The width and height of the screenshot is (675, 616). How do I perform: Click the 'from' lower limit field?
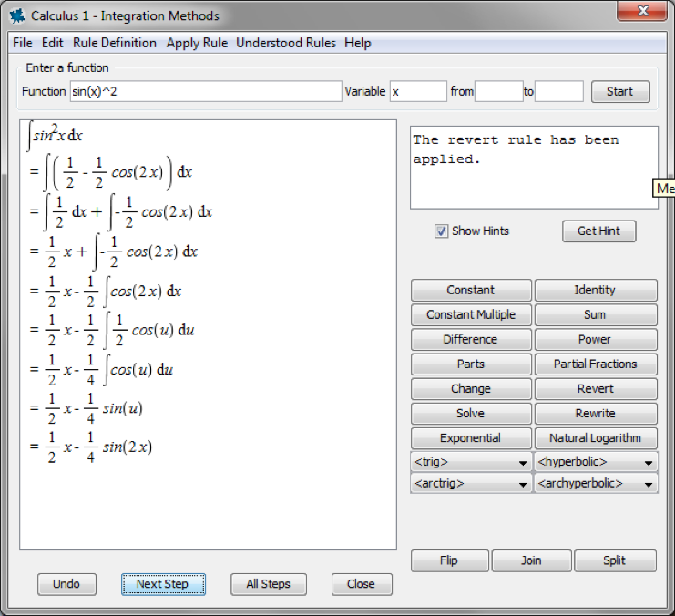pyautogui.click(x=498, y=91)
